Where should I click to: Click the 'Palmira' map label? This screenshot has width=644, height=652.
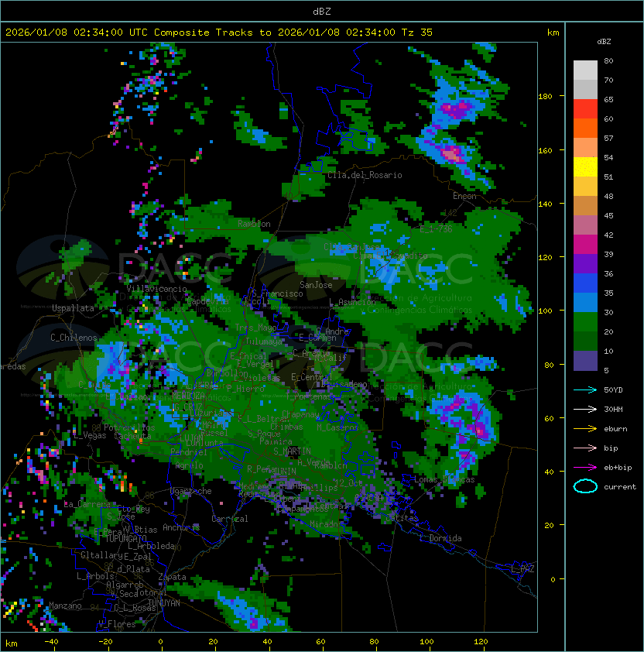pyautogui.click(x=276, y=441)
